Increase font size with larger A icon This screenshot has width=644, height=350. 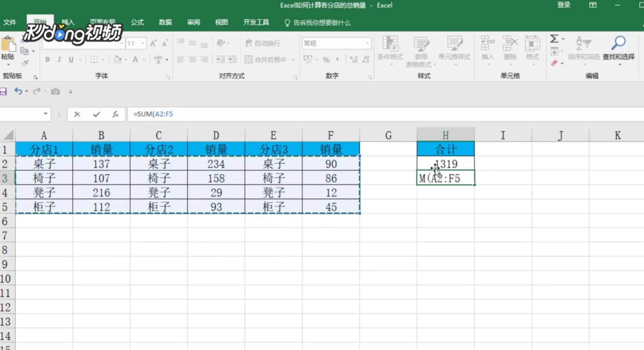tap(153, 43)
